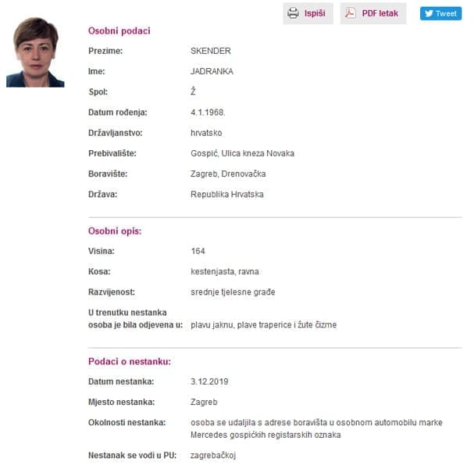Click the PDF document icon

[x=351, y=13]
